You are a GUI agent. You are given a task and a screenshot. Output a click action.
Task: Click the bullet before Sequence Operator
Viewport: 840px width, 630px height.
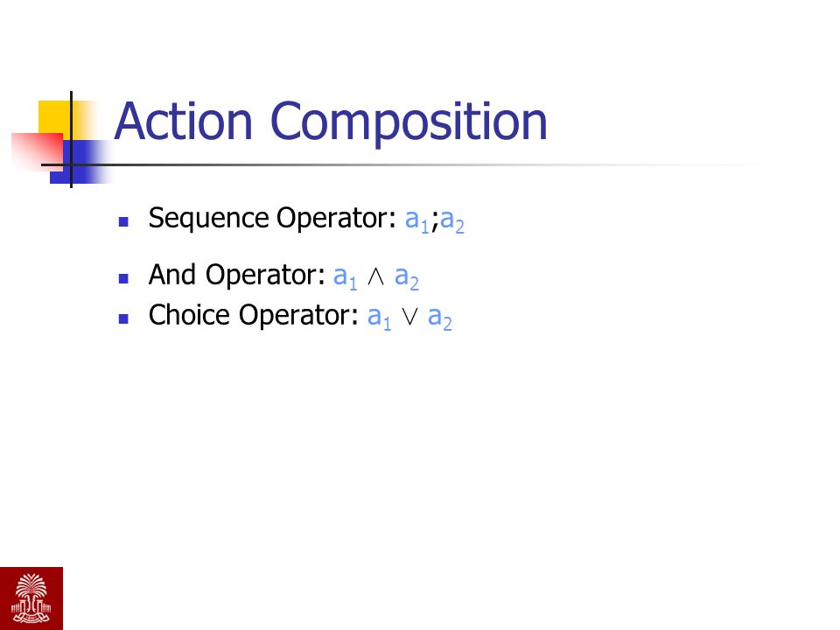(x=123, y=221)
